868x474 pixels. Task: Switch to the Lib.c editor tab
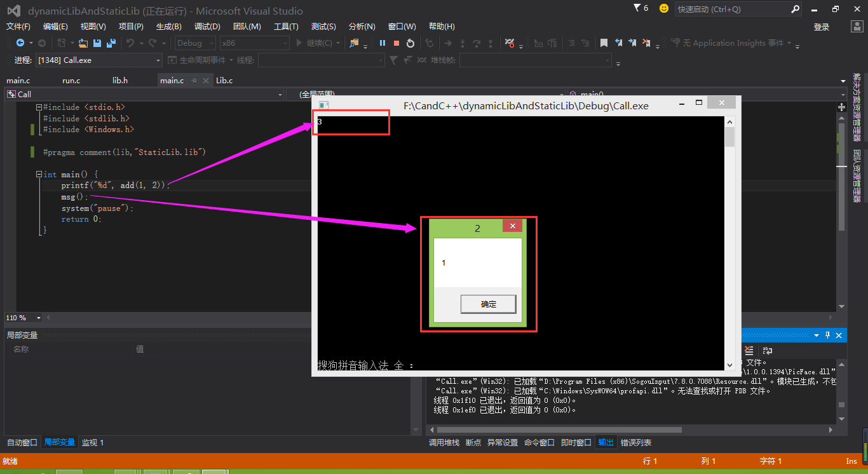(224, 80)
